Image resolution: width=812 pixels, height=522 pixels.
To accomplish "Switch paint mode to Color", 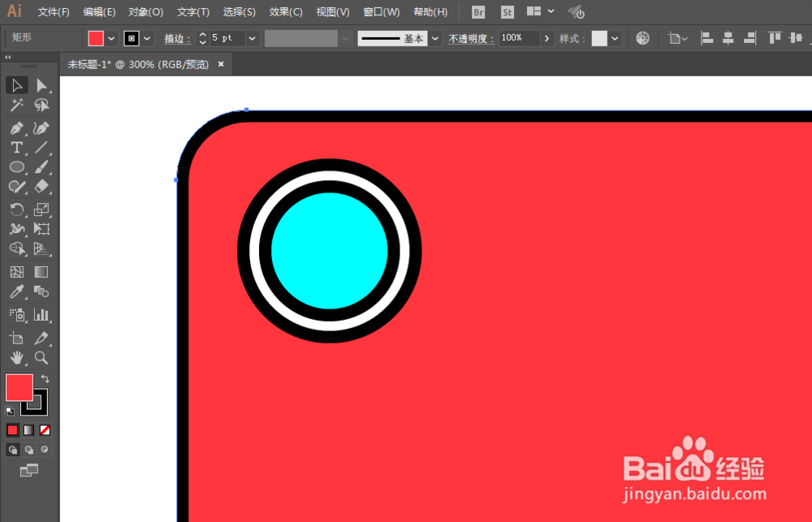I will (12, 429).
